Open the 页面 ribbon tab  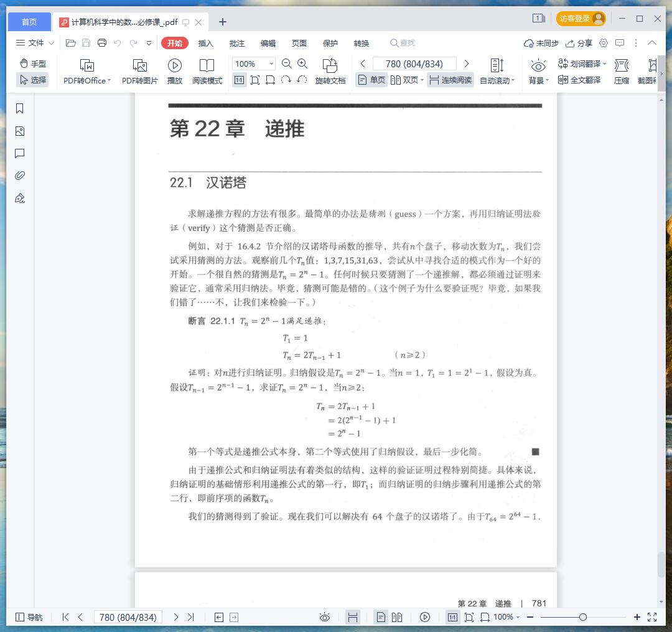[x=299, y=43]
